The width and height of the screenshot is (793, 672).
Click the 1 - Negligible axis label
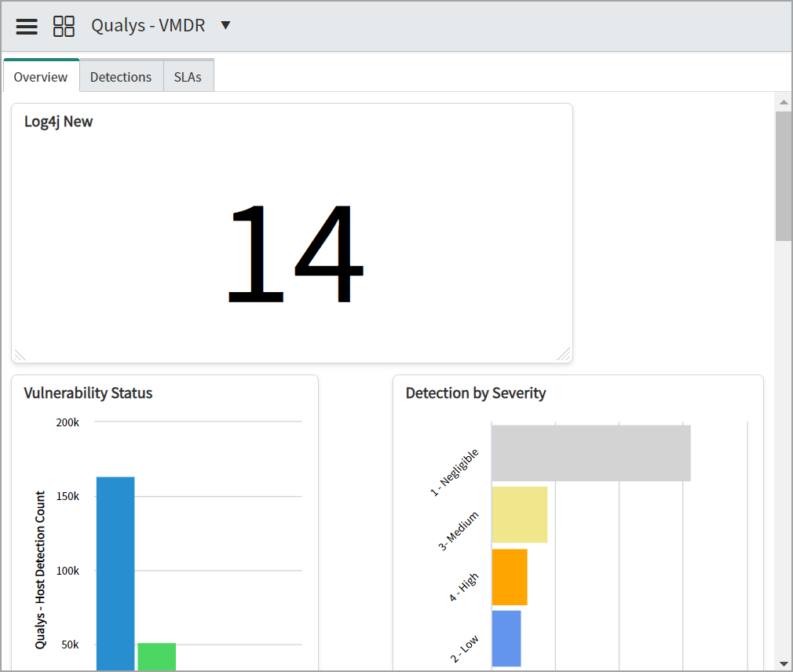click(x=454, y=473)
